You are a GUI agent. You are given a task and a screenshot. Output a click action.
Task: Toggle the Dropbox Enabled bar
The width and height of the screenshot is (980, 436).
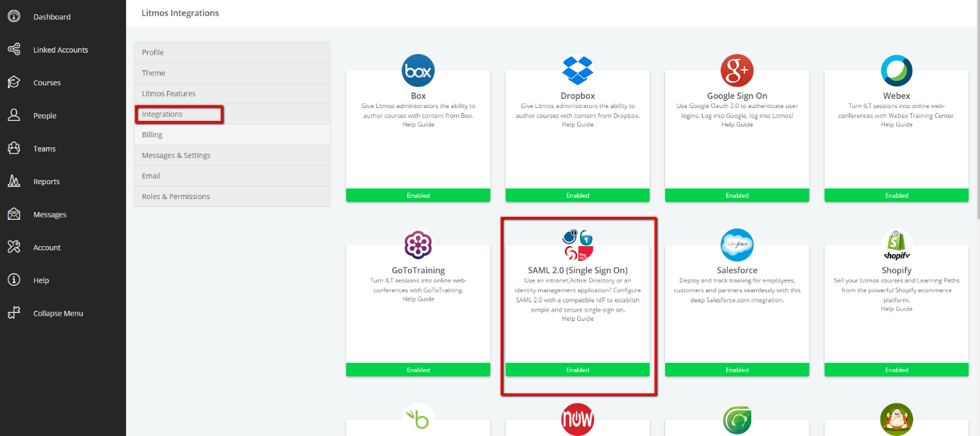[578, 195]
